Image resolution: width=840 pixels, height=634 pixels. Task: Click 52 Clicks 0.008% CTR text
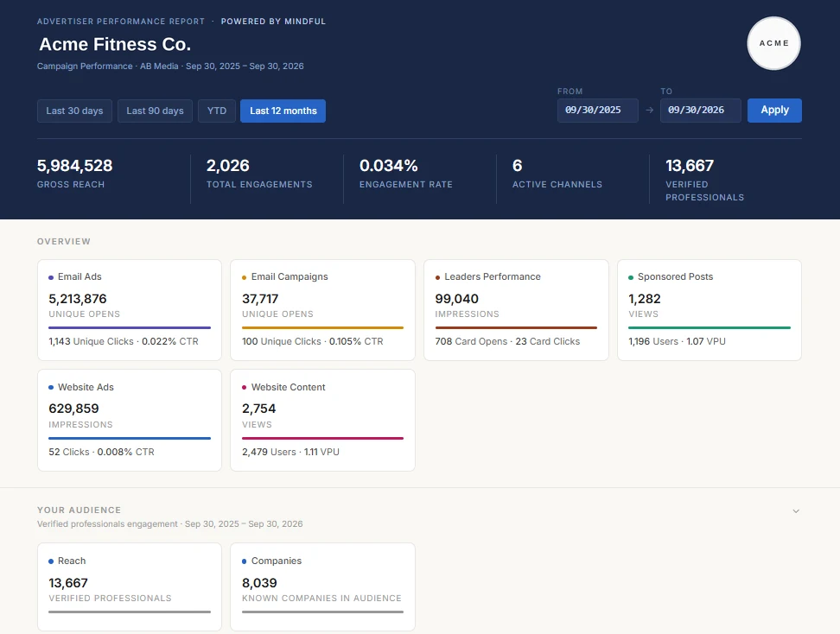pos(101,452)
